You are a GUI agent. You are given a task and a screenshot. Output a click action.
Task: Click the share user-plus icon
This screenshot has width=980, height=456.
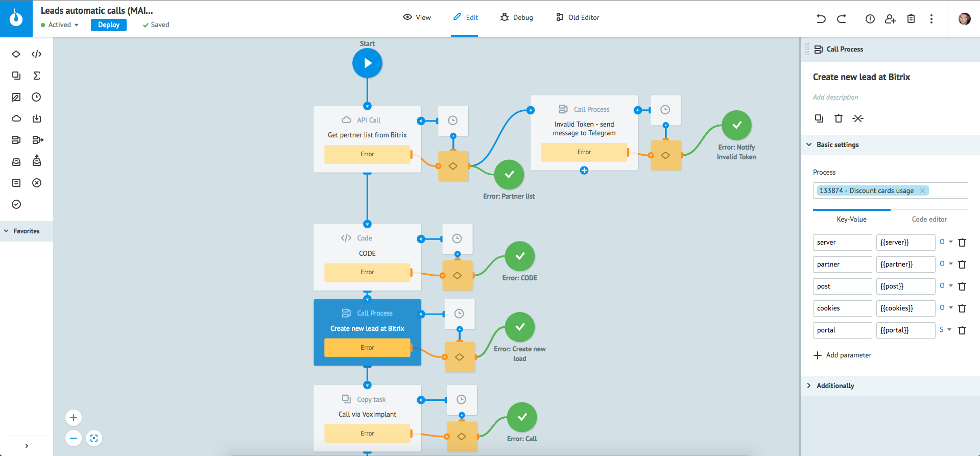coord(891,19)
